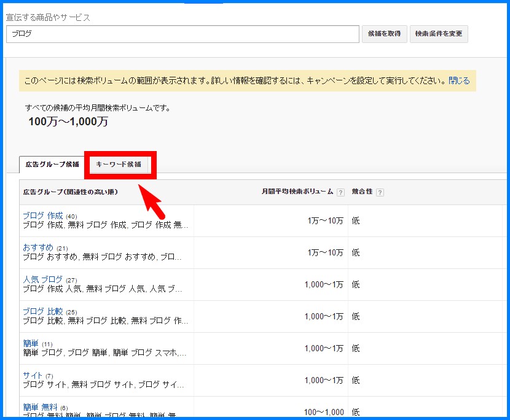Viewport: 510px width, 420px height.
Task: Switch to the キーワード候補 tab
Action: (119, 165)
